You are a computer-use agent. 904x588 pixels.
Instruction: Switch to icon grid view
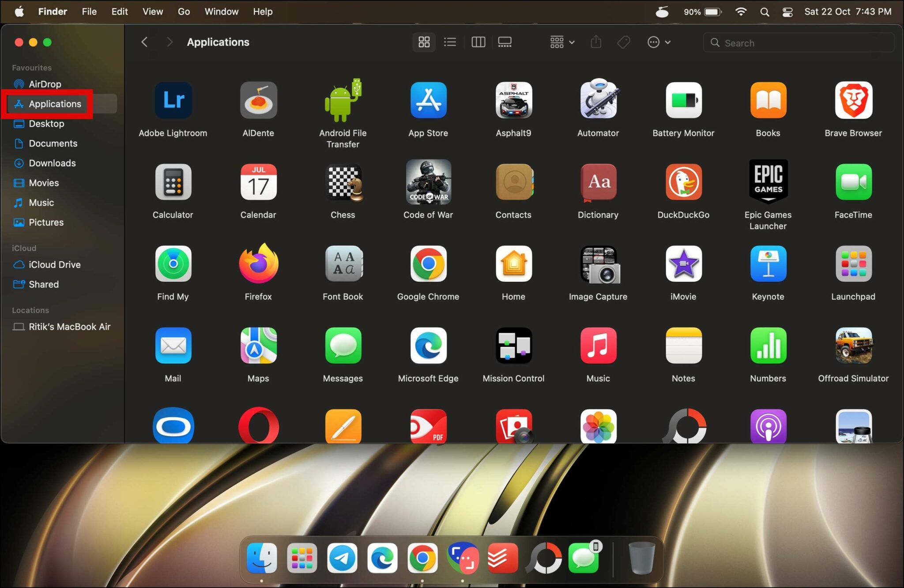click(x=424, y=42)
